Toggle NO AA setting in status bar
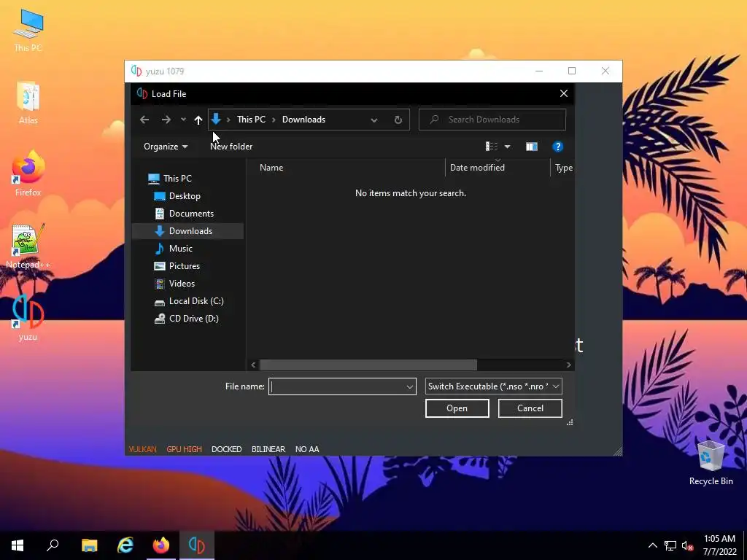This screenshot has height=560, width=747. tap(307, 449)
